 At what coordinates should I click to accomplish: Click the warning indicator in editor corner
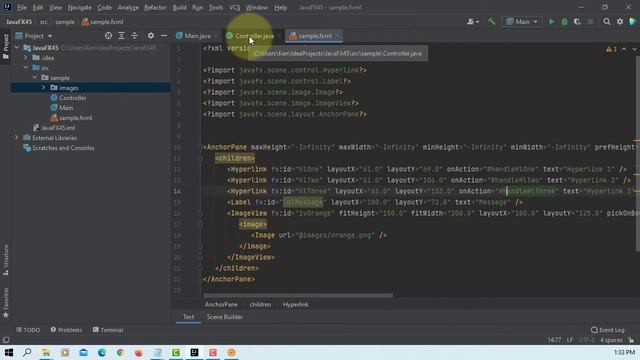[x=611, y=49]
